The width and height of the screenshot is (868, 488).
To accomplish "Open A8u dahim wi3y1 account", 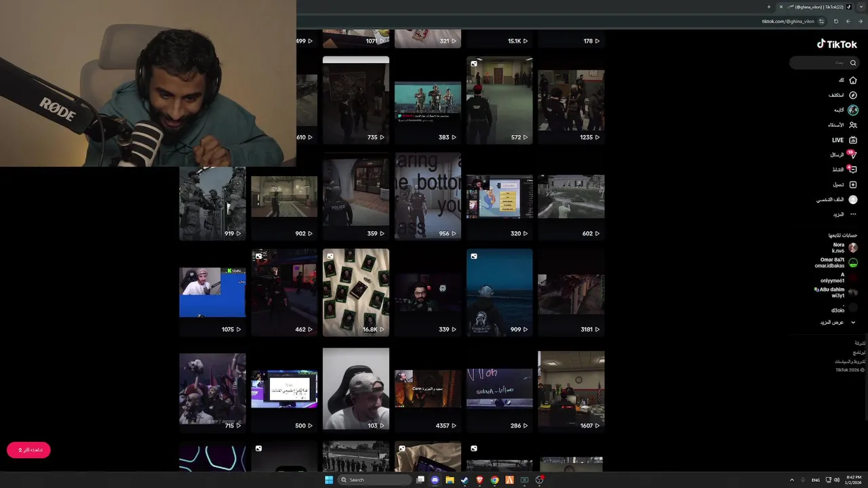I will tap(837, 293).
